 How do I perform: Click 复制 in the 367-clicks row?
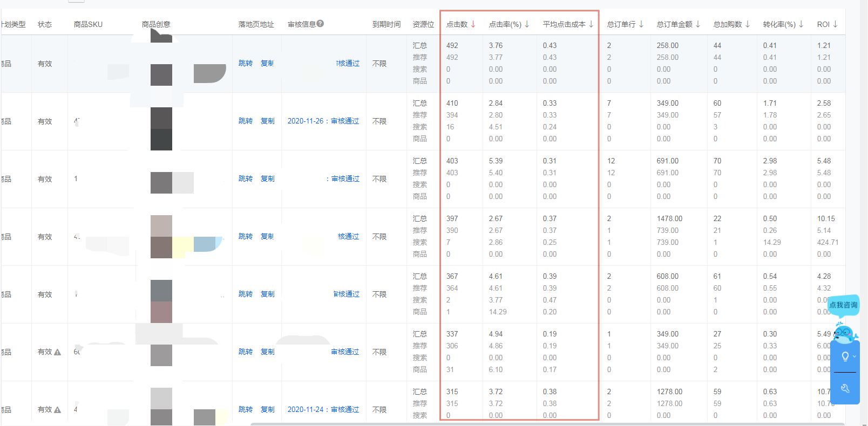pos(268,294)
